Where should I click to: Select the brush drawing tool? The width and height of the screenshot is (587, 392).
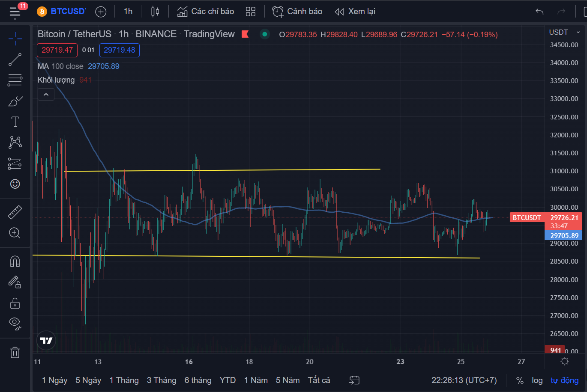[15, 101]
